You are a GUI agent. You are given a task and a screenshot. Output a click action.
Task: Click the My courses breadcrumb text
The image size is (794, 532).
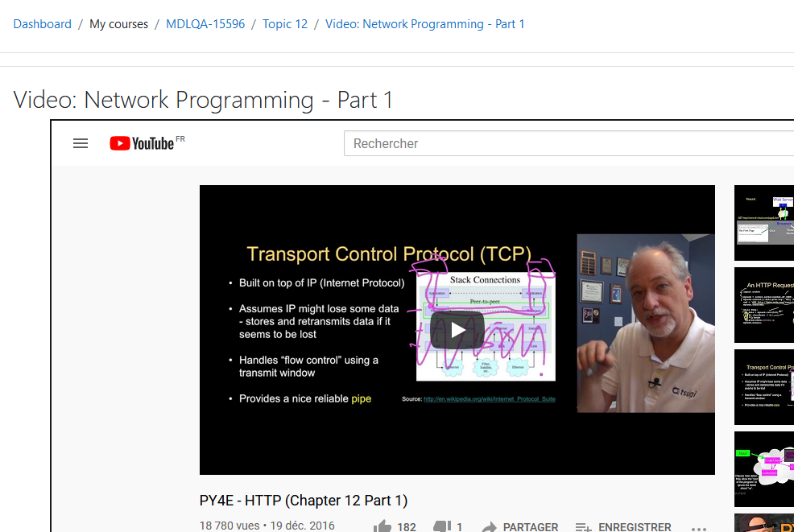pos(118,24)
